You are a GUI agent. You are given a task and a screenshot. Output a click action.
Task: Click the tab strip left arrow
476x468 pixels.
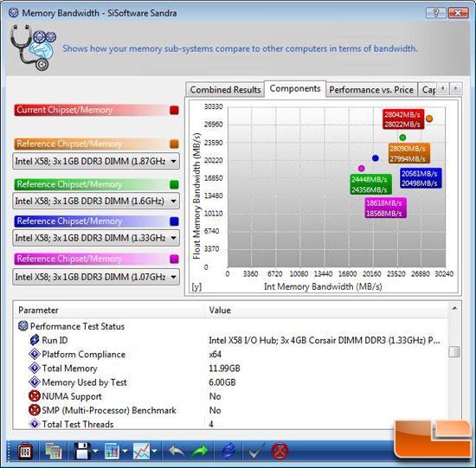click(443, 88)
